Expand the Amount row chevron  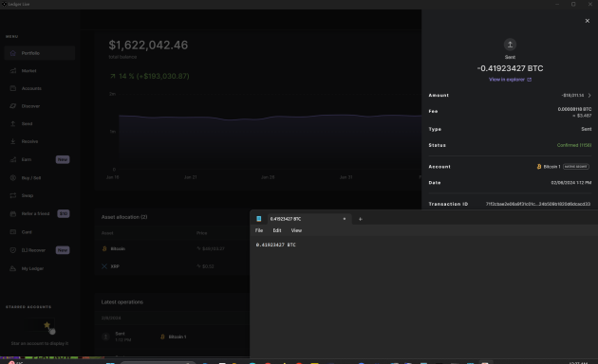[x=589, y=95]
